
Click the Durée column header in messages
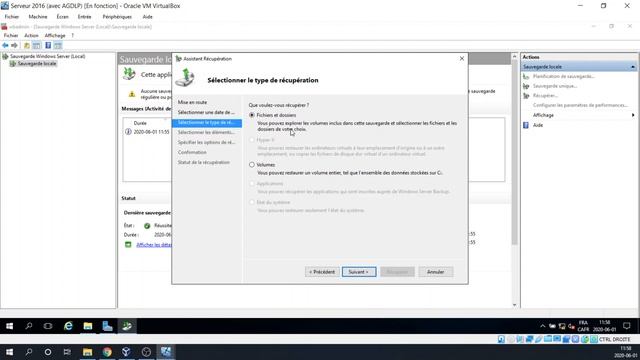140,123
